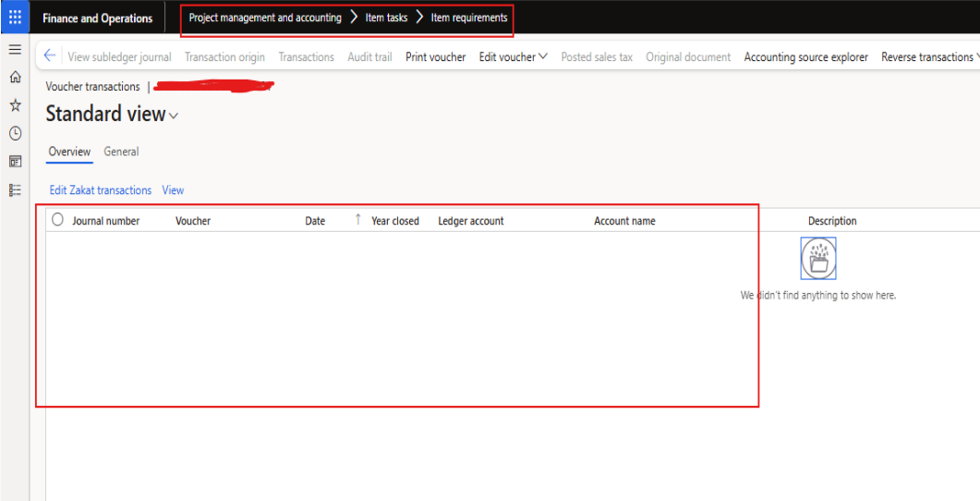Switch to the General tab
The image size is (980, 501).
[121, 152]
